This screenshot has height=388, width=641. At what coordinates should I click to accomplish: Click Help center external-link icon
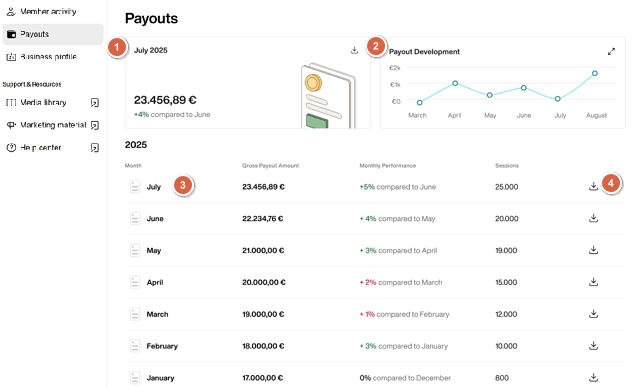point(95,148)
